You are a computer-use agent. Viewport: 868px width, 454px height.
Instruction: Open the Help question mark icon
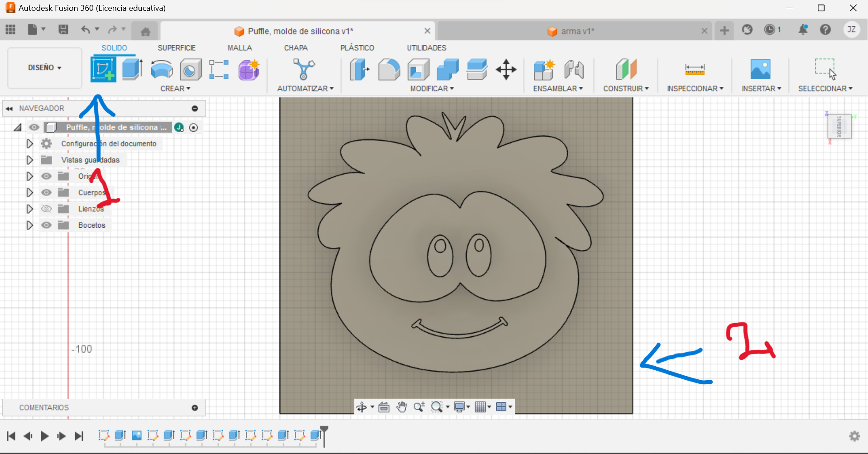pyautogui.click(x=825, y=30)
